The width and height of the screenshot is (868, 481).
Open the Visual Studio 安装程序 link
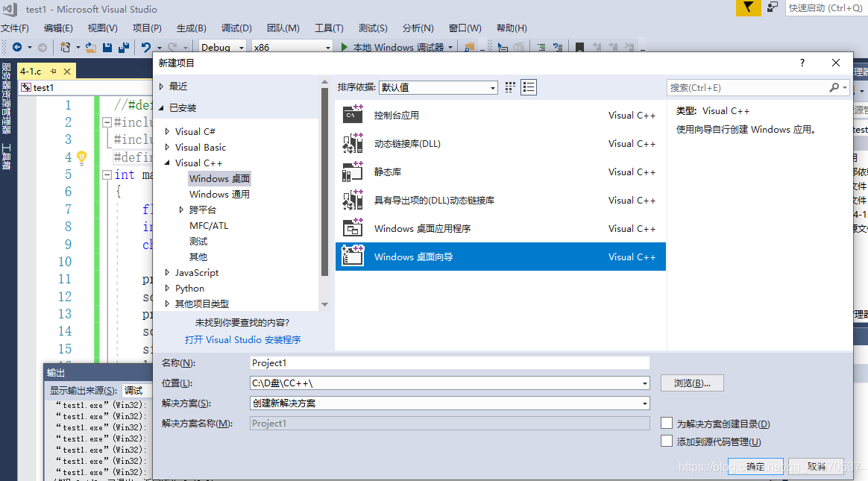pos(242,340)
